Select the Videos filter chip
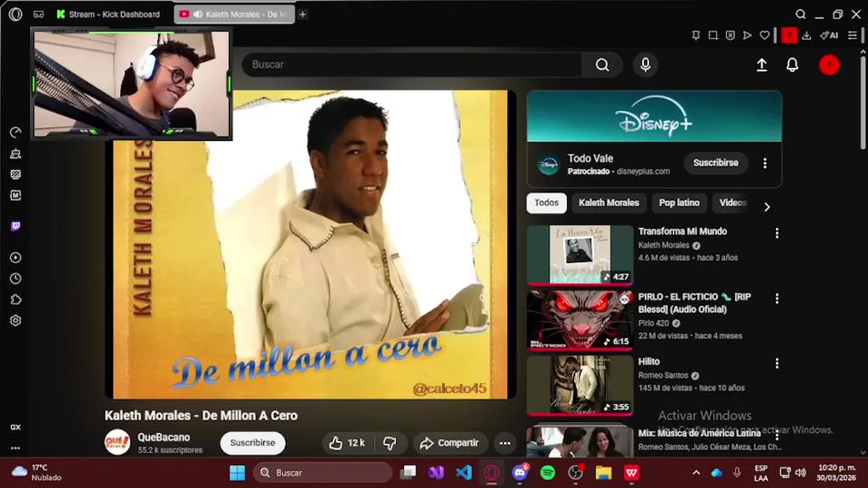 [732, 203]
